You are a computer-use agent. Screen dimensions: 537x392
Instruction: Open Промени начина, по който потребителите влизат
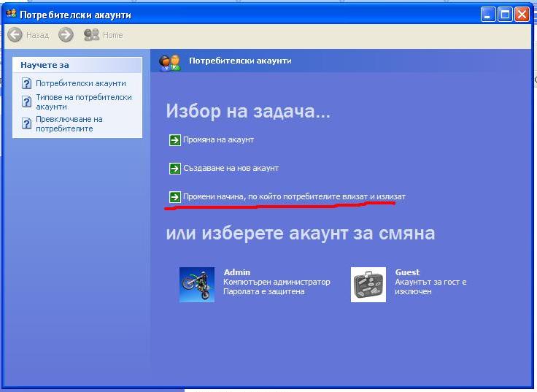(x=293, y=197)
